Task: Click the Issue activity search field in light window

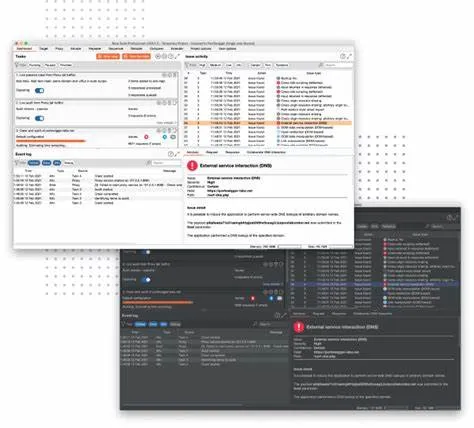Action: tap(338, 65)
